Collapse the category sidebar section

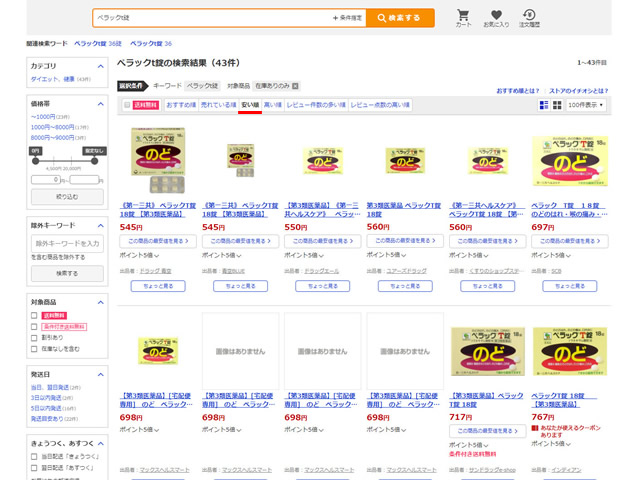100,66
